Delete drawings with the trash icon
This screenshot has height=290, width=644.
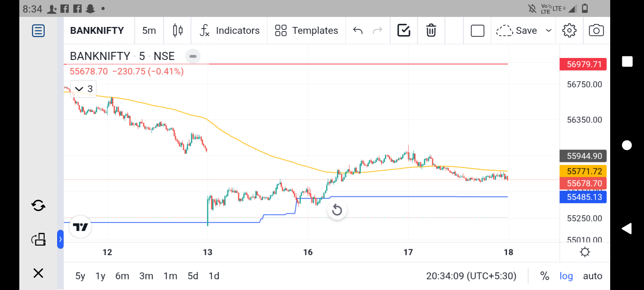[x=431, y=31]
